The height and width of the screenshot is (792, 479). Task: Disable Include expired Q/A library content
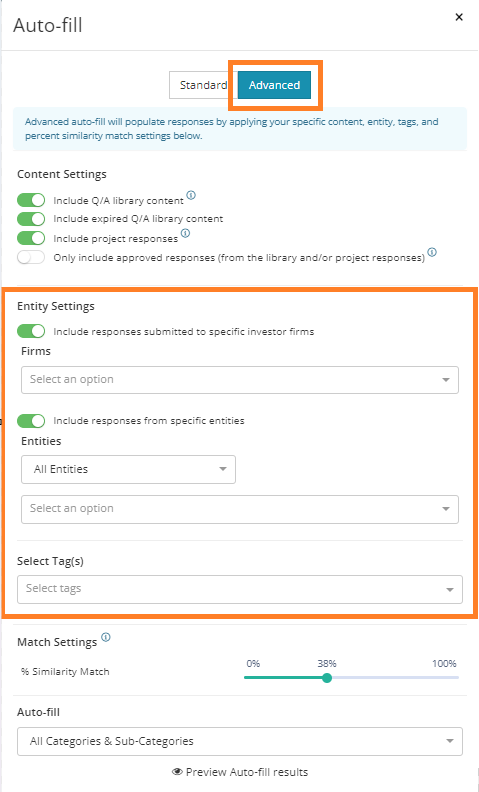coord(31,219)
